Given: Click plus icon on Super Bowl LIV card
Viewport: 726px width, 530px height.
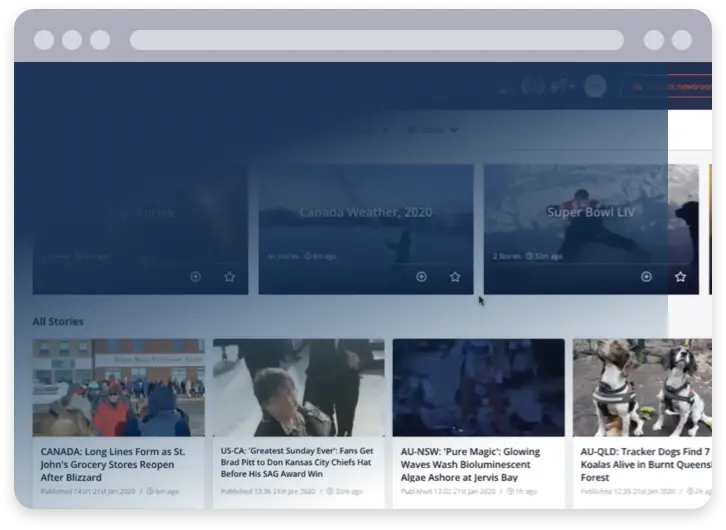Looking at the screenshot, I should (646, 277).
